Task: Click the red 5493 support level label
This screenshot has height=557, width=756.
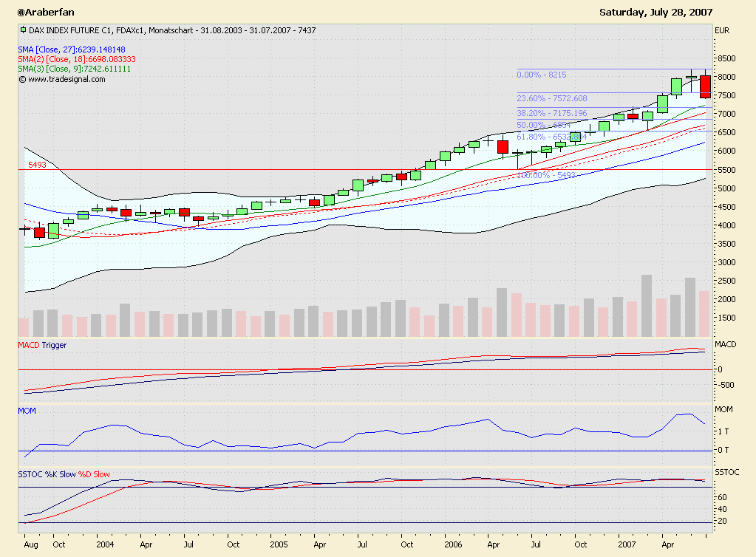Action: coord(37,165)
